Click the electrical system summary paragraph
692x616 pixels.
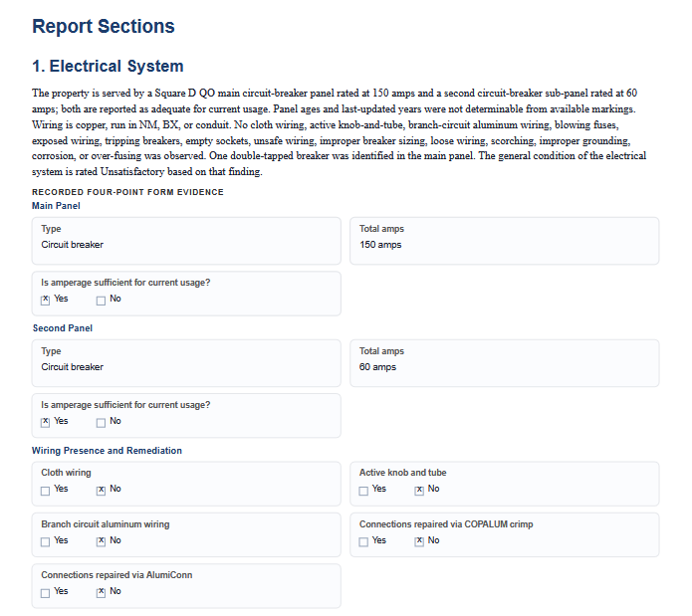(x=339, y=132)
